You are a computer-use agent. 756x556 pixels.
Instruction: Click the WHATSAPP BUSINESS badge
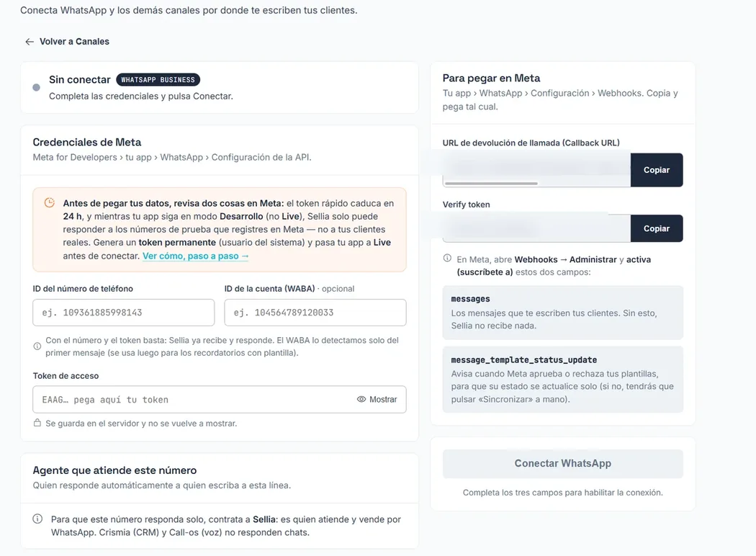pos(158,79)
